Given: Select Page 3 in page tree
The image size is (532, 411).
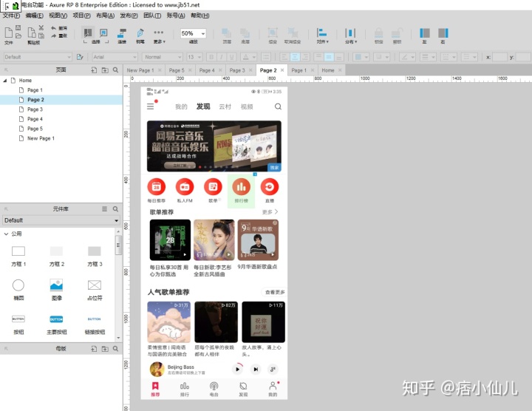Looking at the screenshot, I should (35, 109).
